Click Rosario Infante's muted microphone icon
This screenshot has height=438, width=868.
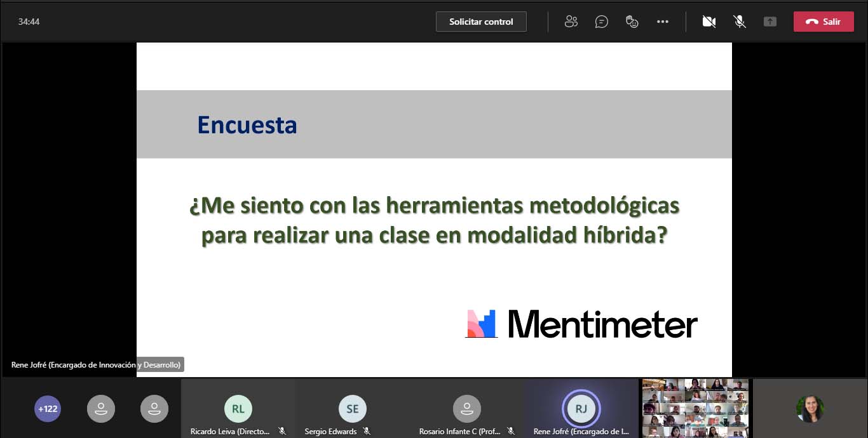(511, 431)
